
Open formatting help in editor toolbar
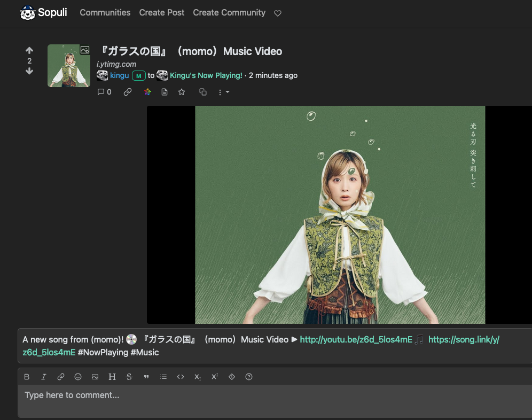[x=249, y=377]
